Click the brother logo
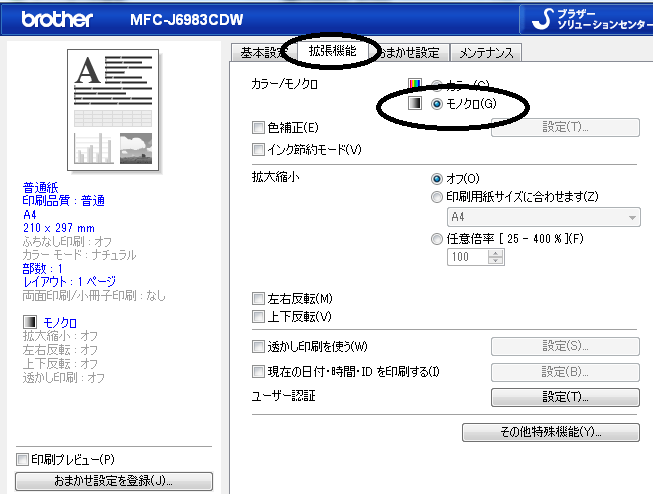 pos(57,19)
